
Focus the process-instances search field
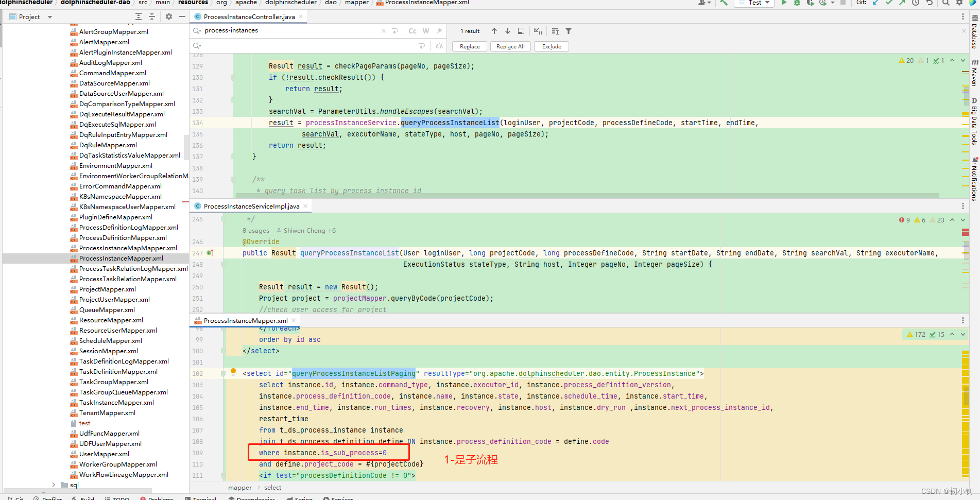[x=291, y=31]
